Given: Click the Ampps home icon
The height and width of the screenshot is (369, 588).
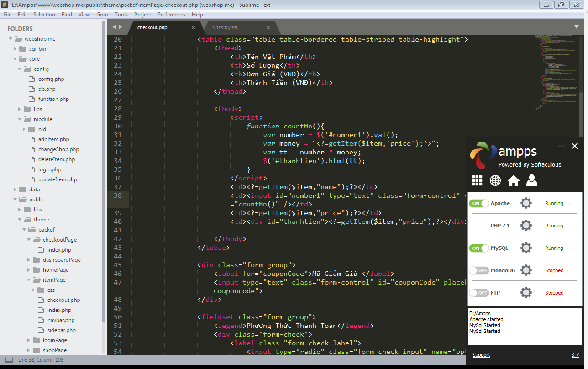Looking at the screenshot, I should (513, 180).
